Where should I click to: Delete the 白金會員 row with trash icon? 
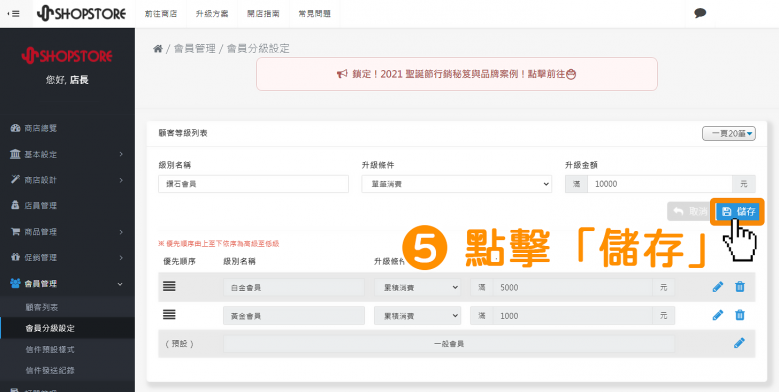740,287
